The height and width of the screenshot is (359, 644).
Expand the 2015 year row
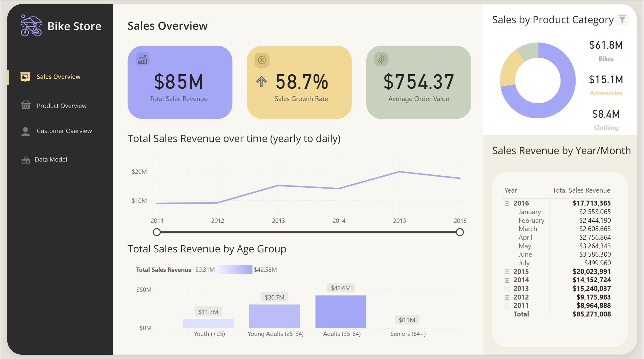[507, 272]
